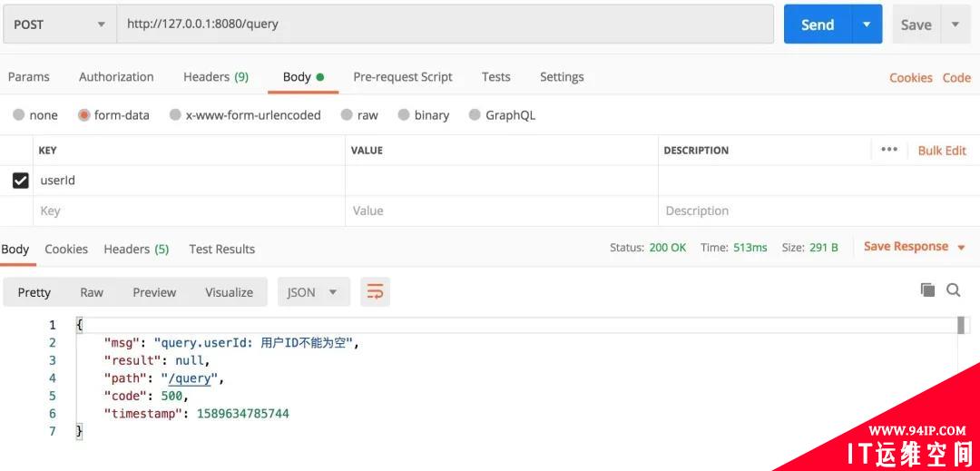Open the Authorization tab
This screenshot has height=471, width=980.
pos(116,77)
